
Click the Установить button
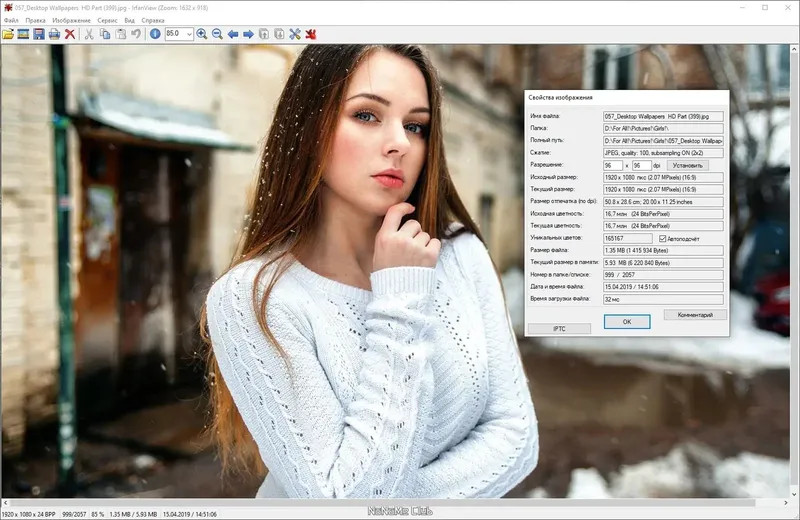(687, 165)
